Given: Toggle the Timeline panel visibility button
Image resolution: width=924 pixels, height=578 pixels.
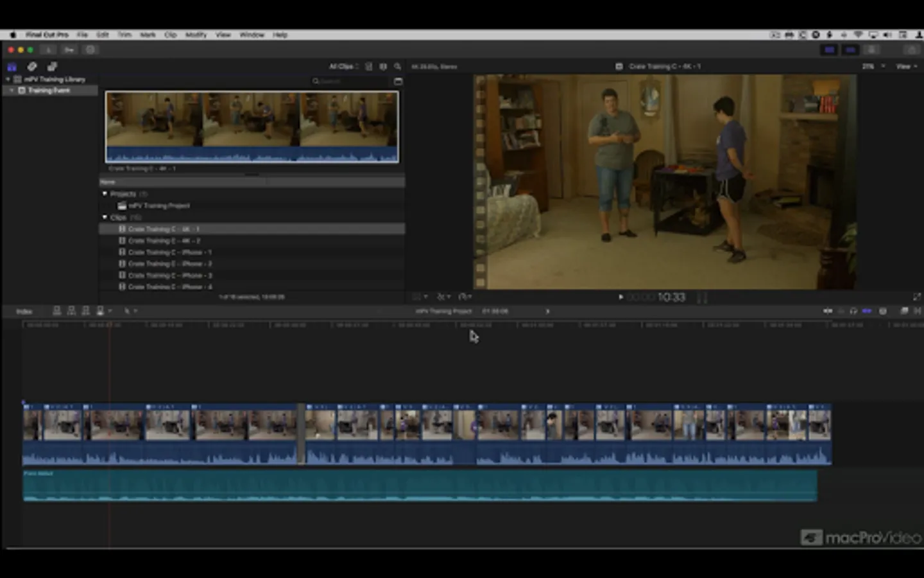Looking at the screenshot, I should (850, 49).
